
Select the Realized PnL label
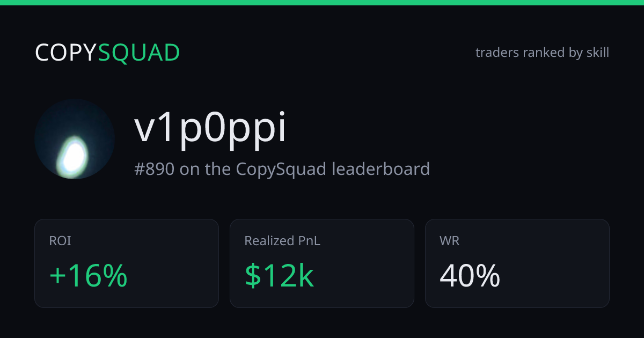tap(282, 241)
